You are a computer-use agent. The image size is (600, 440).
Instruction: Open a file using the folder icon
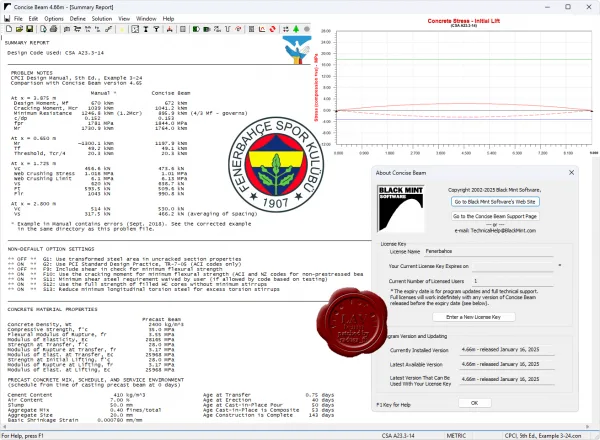tap(19, 29)
